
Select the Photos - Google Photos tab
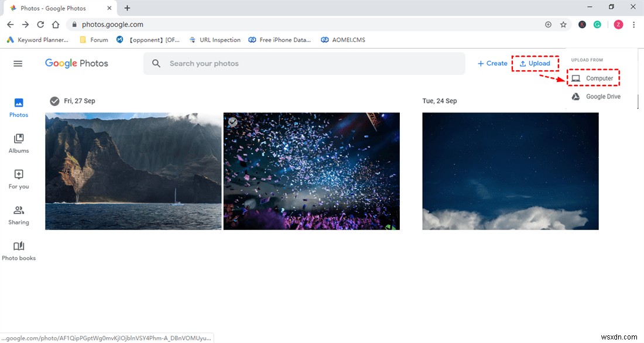click(60, 8)
